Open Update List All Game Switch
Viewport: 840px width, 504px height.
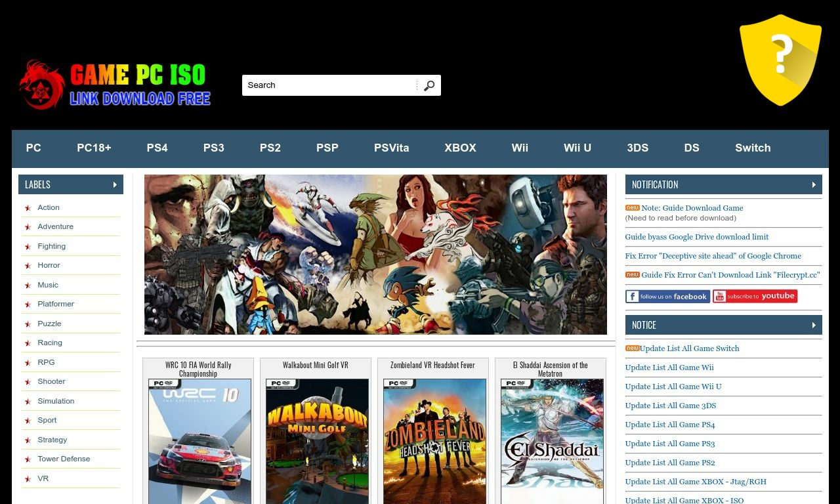pyautogui.click(x=690, y=348)
